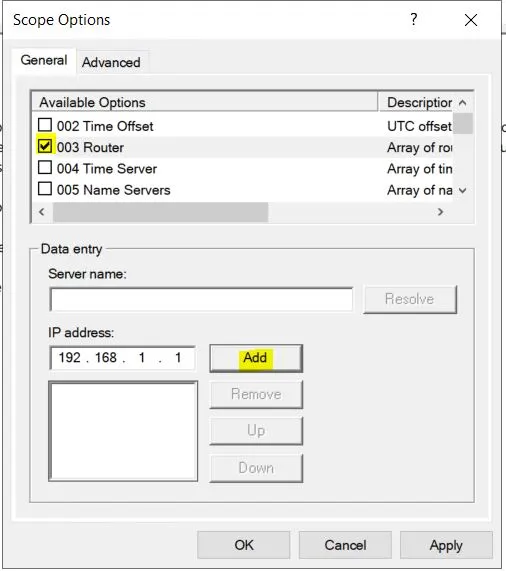The height and width of the screenshot is (571, 506).
Task: Click the Add button for IP address
Action: [x=256, y=358]
